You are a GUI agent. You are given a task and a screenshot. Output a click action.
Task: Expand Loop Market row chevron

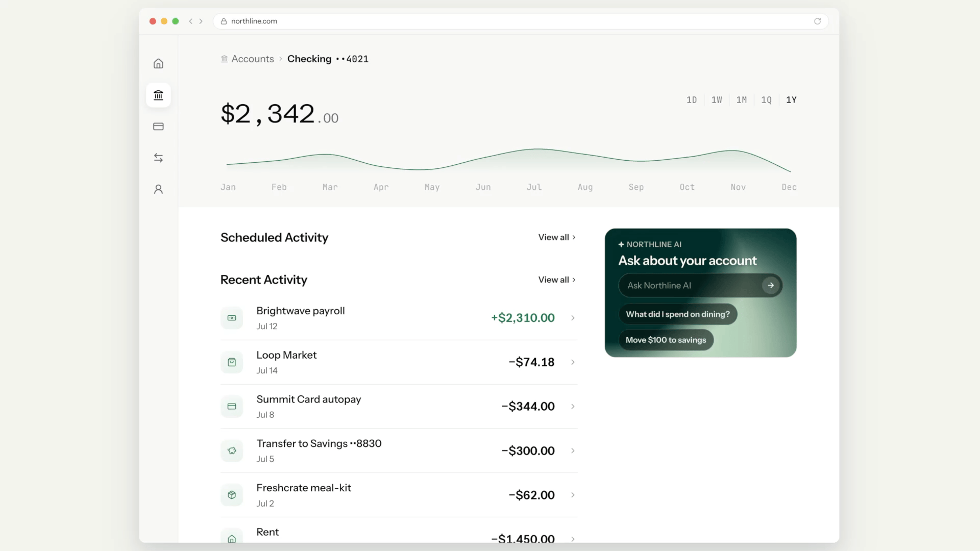pyautogui.click(x=573, y=362)
